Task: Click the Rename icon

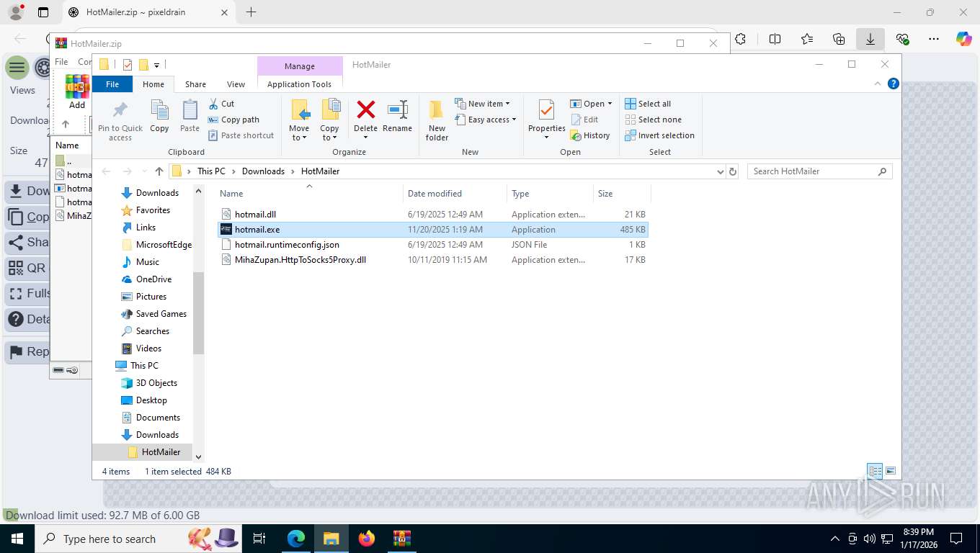Action: pos(398,110)
